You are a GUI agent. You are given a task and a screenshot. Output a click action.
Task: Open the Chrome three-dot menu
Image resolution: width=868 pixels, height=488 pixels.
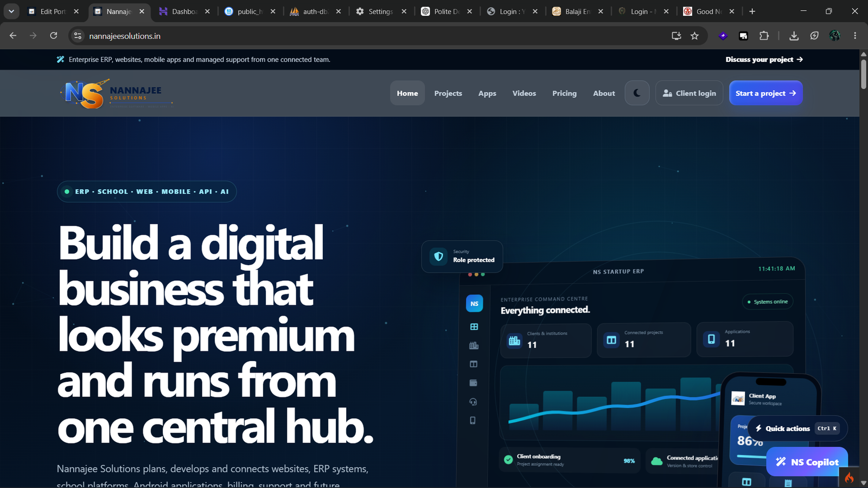(x=855, y=36)
